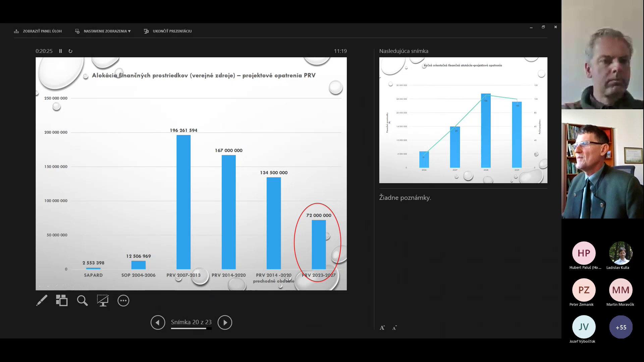Decrease notes text size
This screenshot has width=644, height=362.
pyautogui.click(x=394, y=328)
